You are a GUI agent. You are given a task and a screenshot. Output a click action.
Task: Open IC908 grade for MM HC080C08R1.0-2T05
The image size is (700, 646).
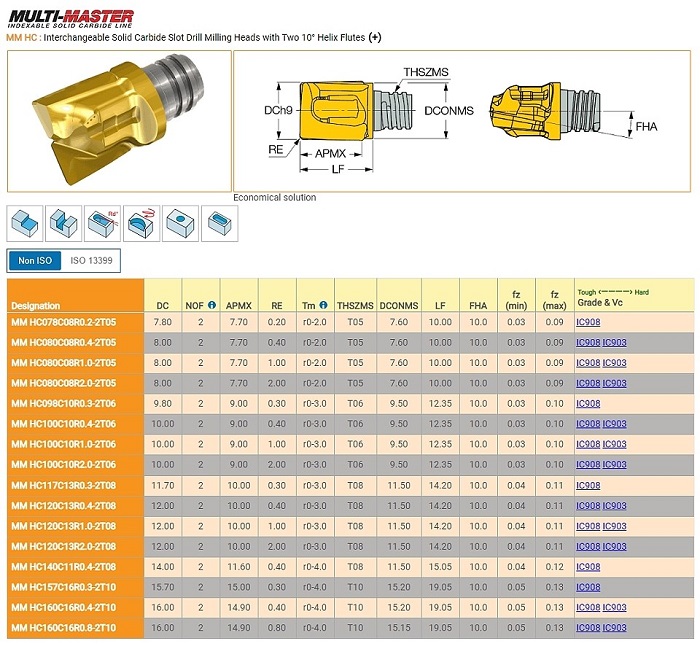coord(588,363)
